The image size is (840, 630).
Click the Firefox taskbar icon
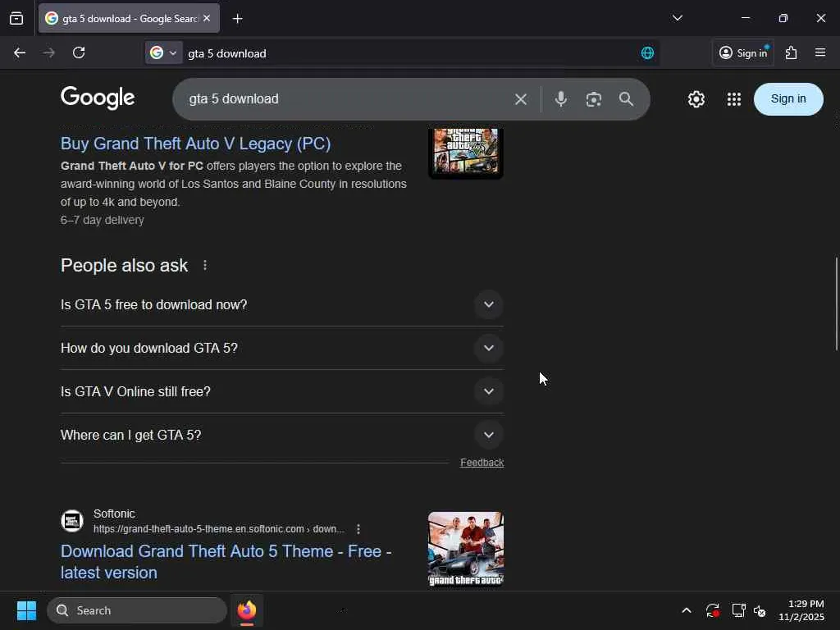point(246,610)
